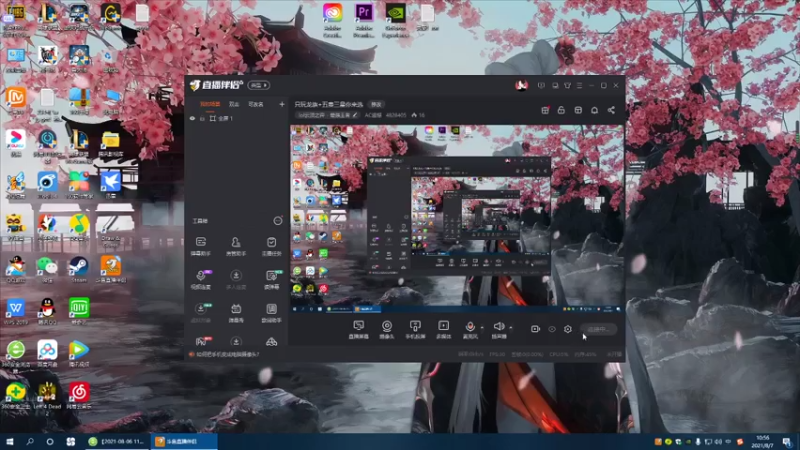This screenshot has height=450, width=800.
Task: Open the toolbox tool with purple badge
Action: 201,280
